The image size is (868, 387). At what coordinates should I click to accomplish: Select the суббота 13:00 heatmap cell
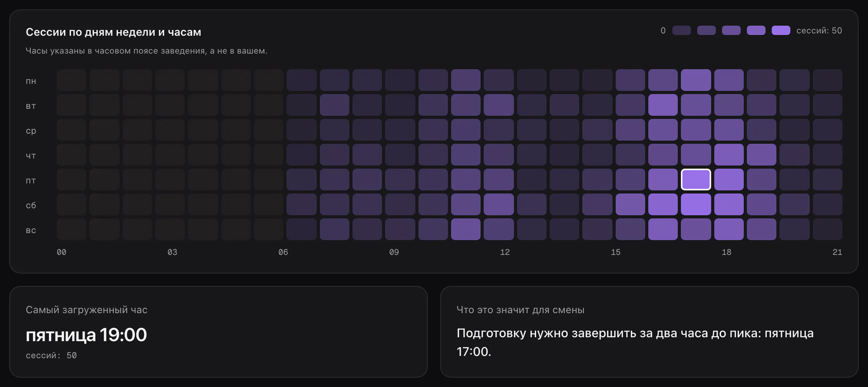pyautogui.click(x=499, y=204)
